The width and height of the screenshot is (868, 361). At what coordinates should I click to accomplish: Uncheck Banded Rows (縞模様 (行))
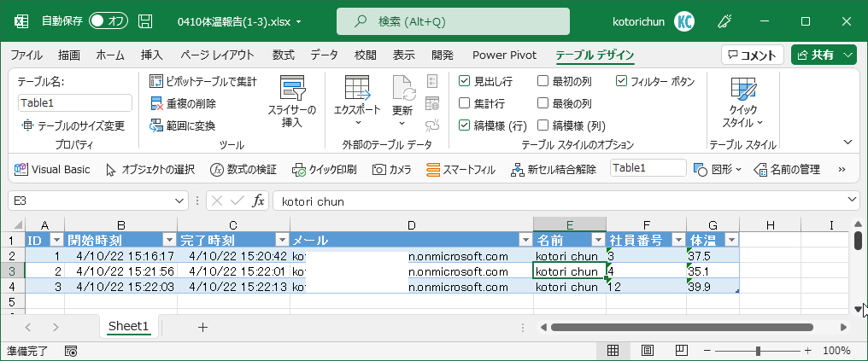point(465,125)
